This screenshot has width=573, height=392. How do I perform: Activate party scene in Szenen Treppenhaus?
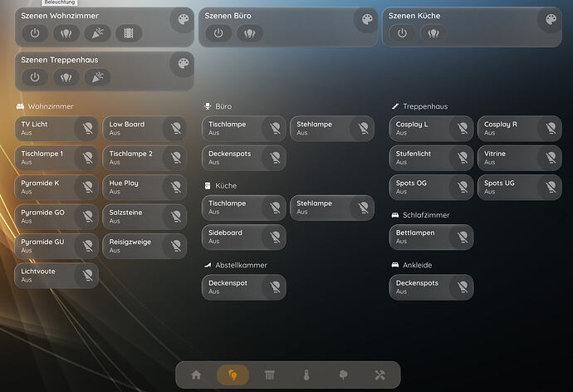click(x=97, y=77)
